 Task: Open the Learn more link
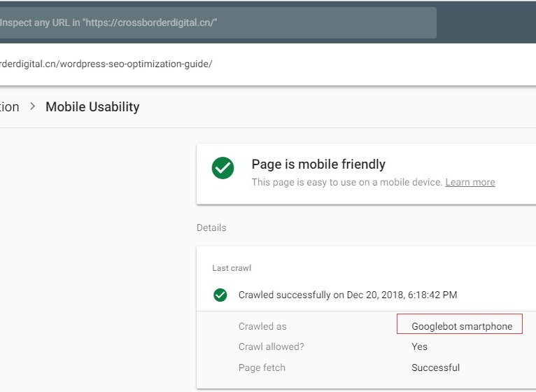click(470, 182)
